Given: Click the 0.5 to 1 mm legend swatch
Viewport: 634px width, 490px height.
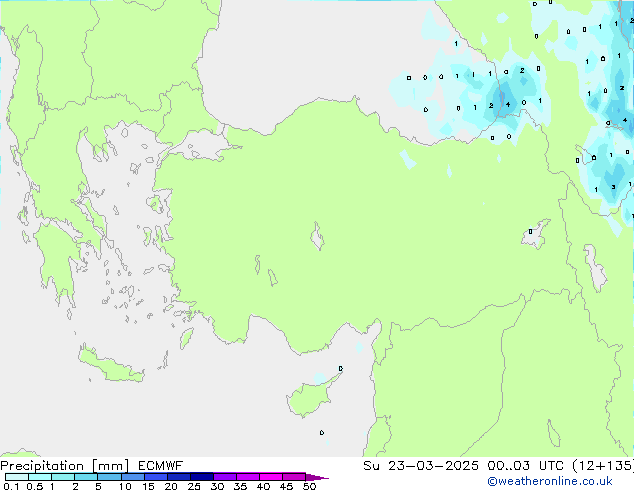Looking at the screenshot, I should [40, 477].
